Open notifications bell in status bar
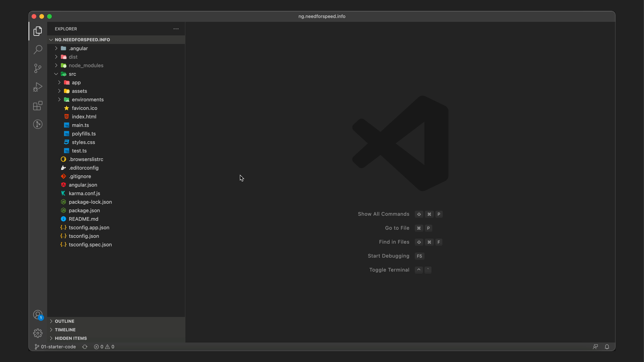 click(x=607, y=347)
